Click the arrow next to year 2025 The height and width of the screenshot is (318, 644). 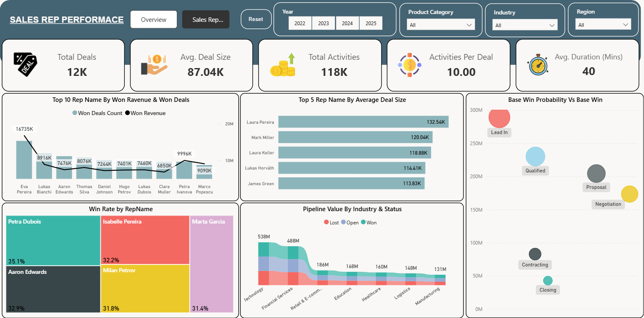point(388,23)
